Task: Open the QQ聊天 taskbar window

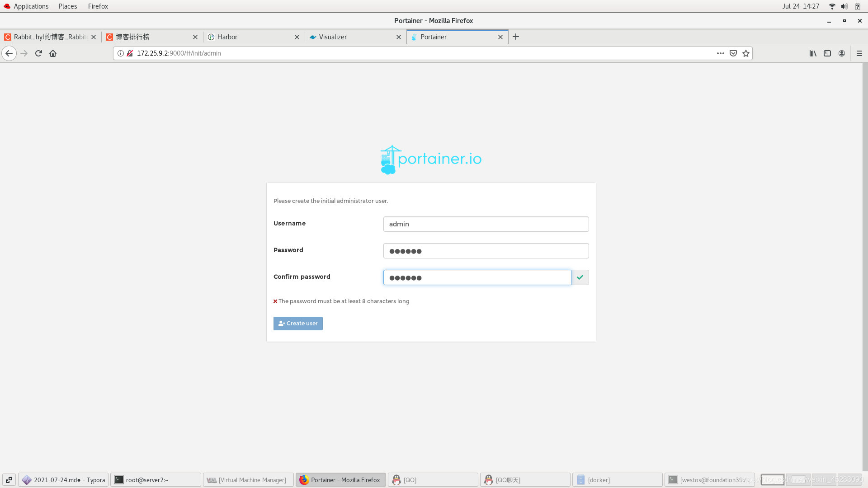Action: pos(525,480)
